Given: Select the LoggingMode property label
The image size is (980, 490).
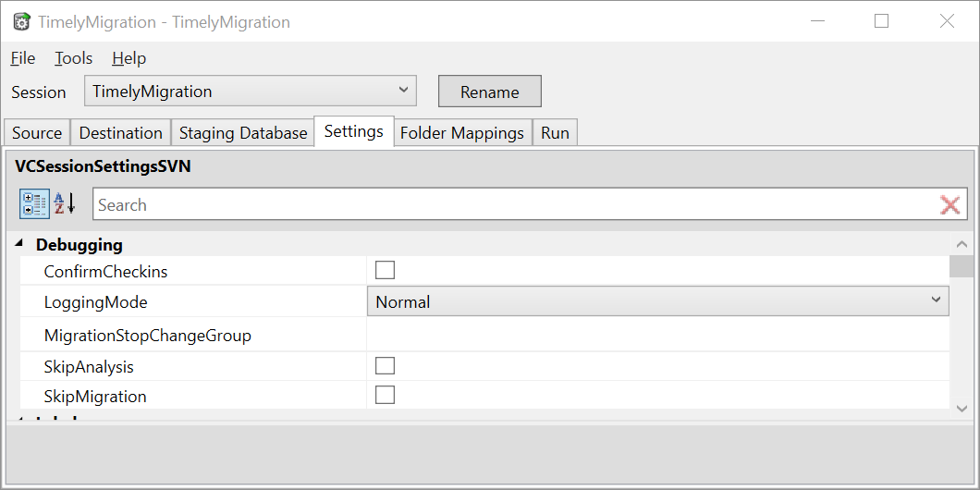Looking at the screenshot, I should click(95, 302).
